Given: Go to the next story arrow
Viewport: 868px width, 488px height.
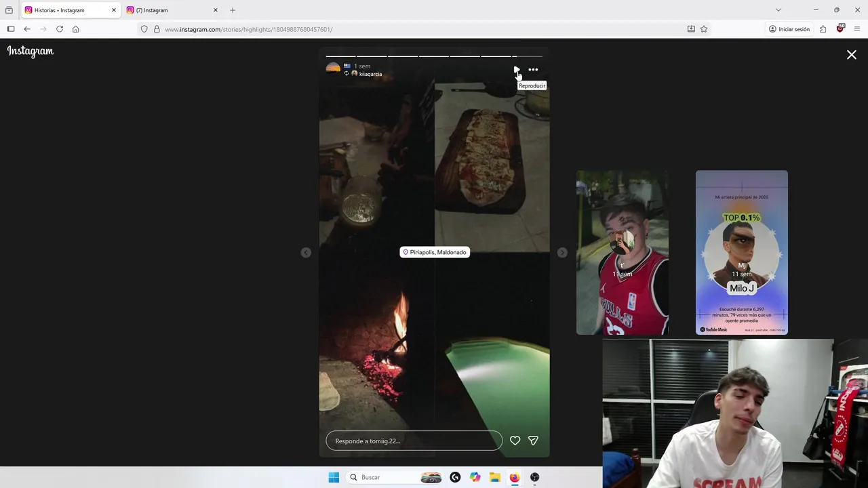Looking at the screenshot, I should (562, 252).
